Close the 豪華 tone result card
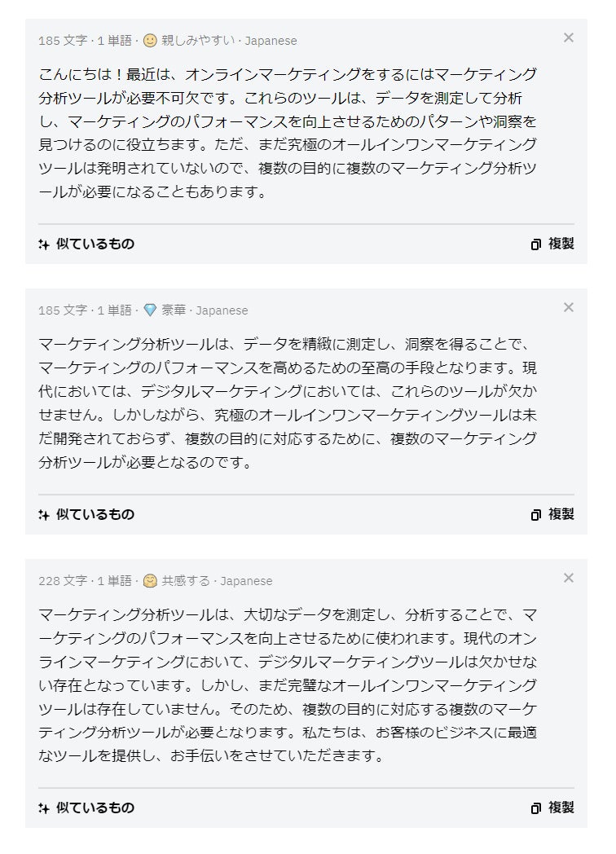 point(569,307)
